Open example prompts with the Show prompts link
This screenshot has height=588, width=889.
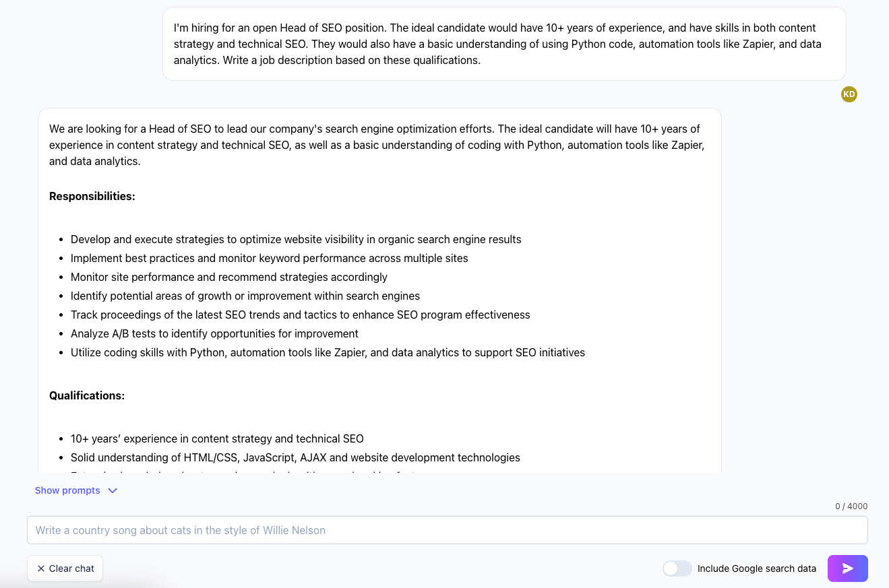point(67,490)
